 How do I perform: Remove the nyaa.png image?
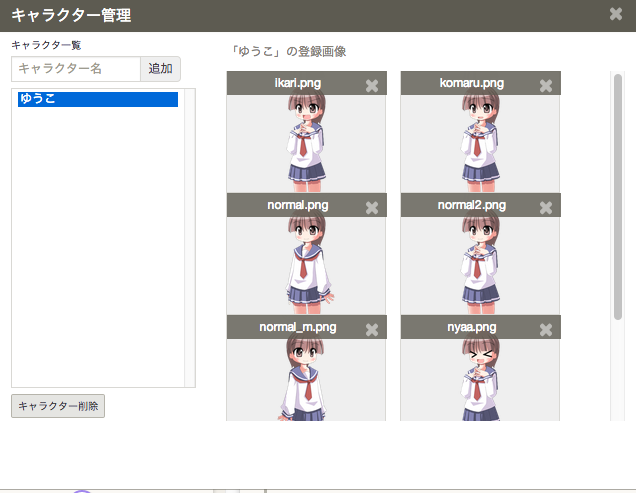(546, 330)
